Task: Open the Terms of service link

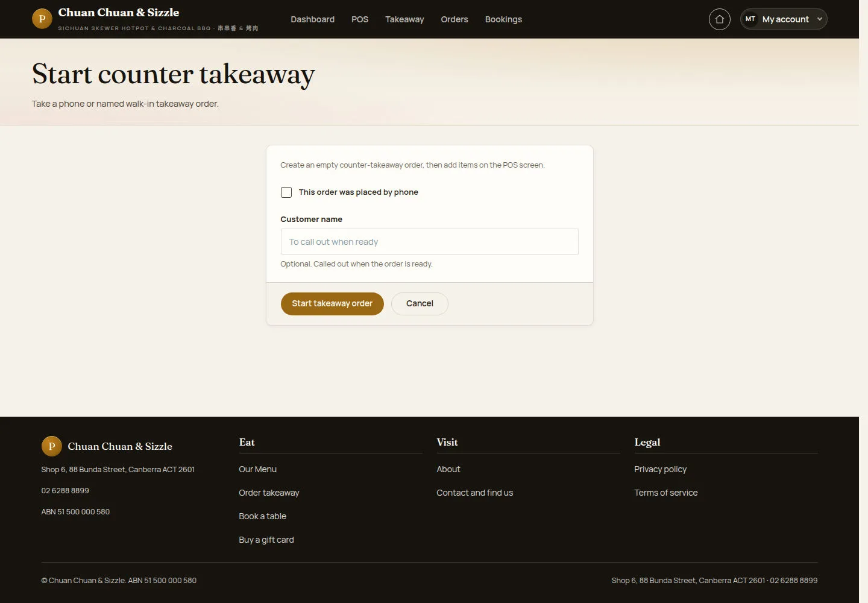Action: click(x=665, y=493)
